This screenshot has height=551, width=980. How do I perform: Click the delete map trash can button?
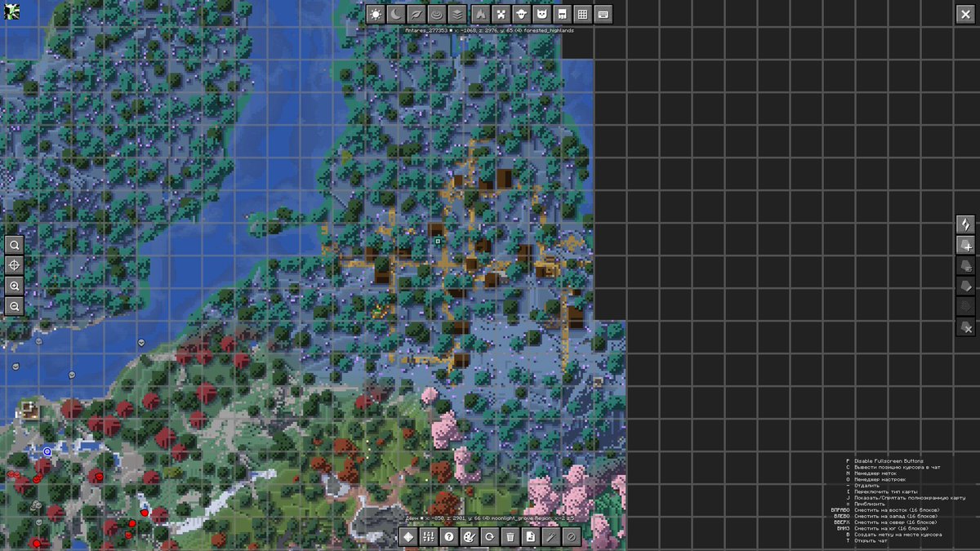coord(510,536)
